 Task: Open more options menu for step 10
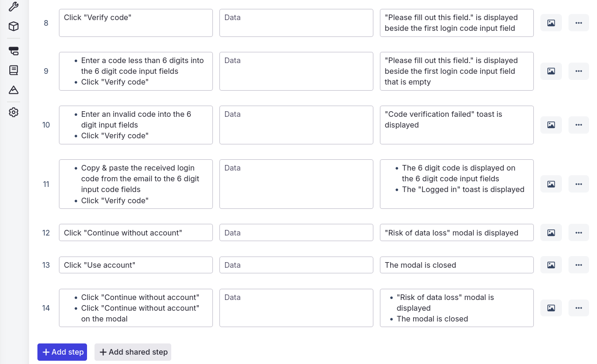579,125
